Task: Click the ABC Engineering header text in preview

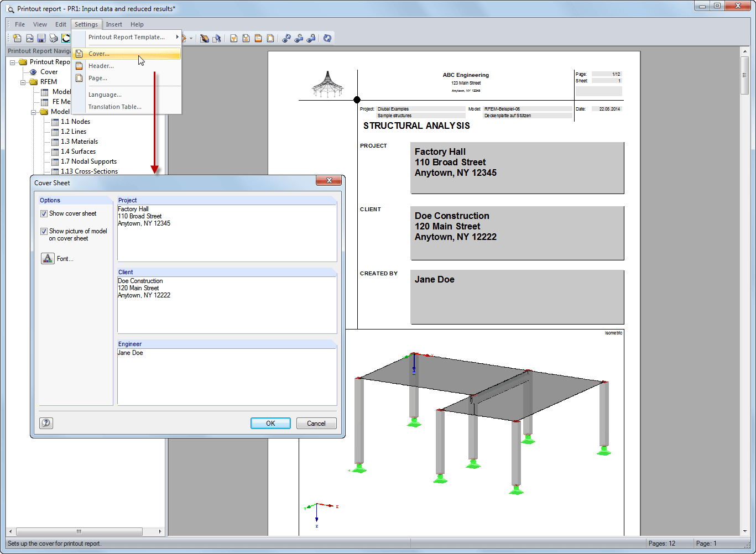Action: pos(466,75)
